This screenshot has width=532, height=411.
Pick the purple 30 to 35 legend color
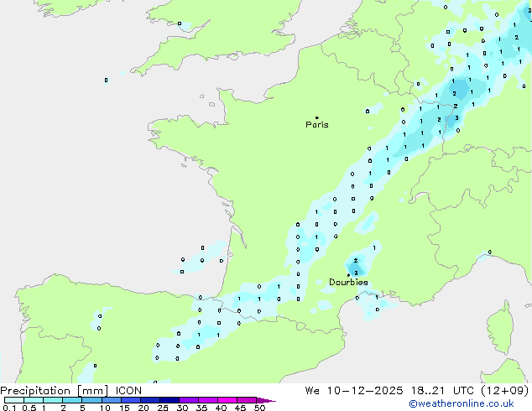tap(189, 400)
